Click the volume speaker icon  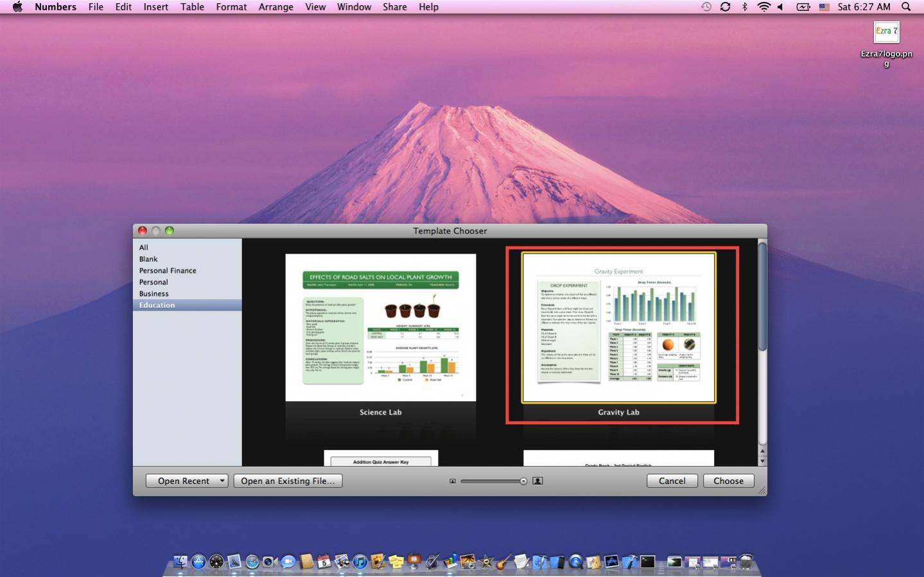tap(781, 6)
